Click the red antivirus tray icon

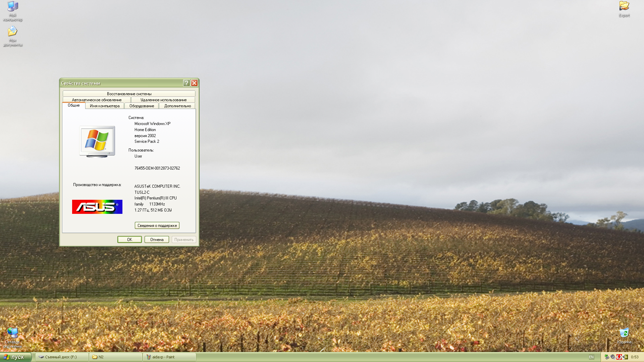[x=619, y=357]
